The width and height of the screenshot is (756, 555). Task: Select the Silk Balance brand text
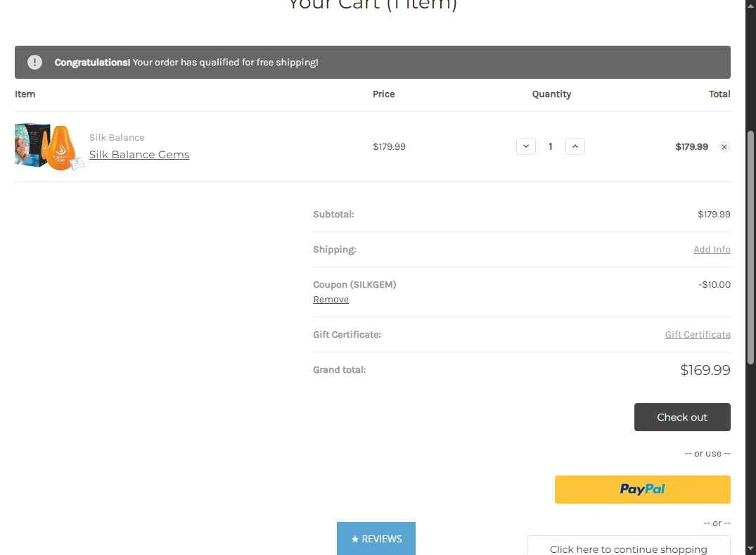[117, 137]
